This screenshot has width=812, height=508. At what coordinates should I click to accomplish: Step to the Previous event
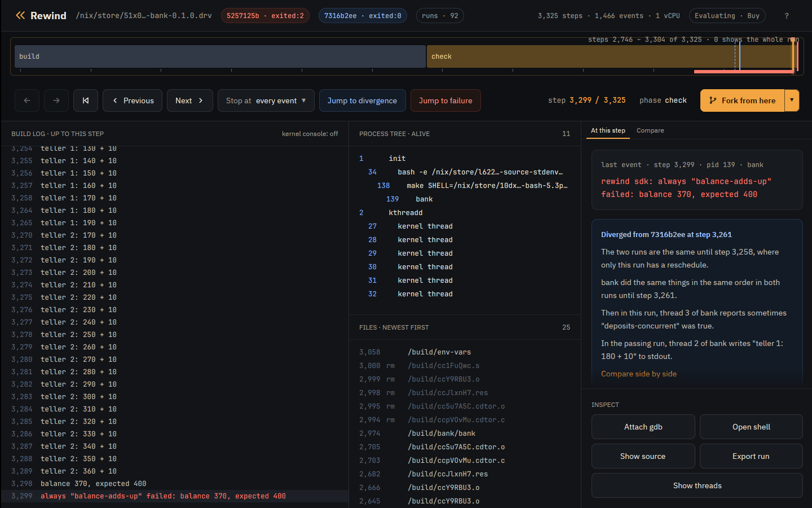point(133,100)
